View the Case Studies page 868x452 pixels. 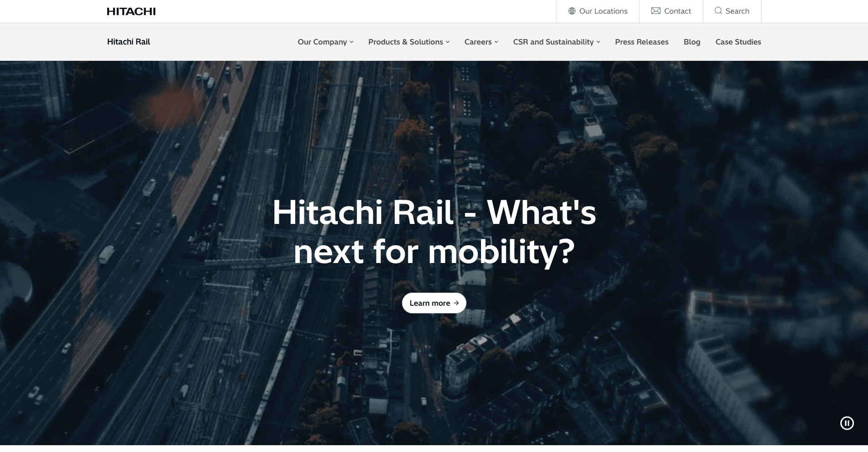738,42
